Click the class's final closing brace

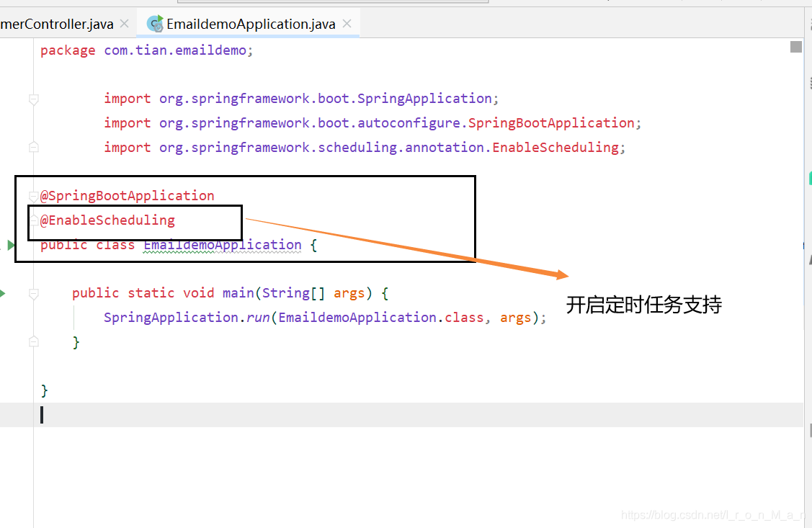[x=45, y=390]
